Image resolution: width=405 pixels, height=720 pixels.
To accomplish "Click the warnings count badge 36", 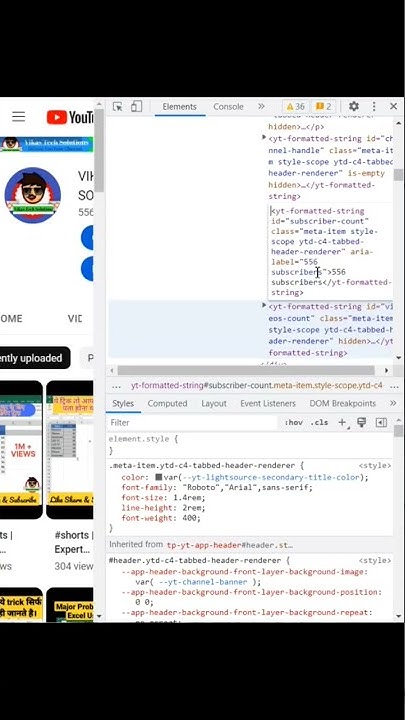I will (295, 107).
